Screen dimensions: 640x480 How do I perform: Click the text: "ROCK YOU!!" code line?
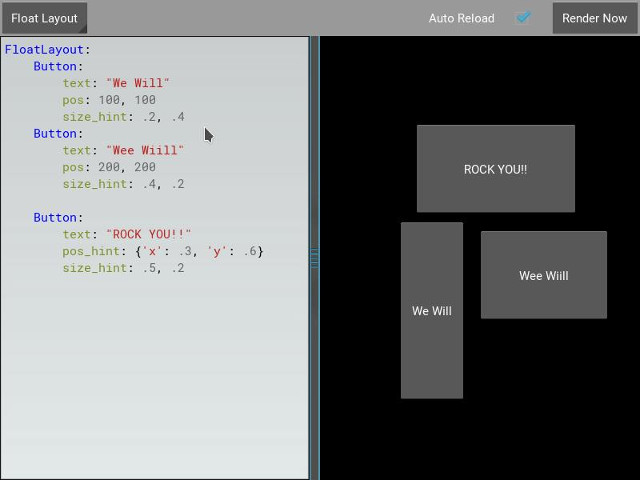click(x=126, y=234)
